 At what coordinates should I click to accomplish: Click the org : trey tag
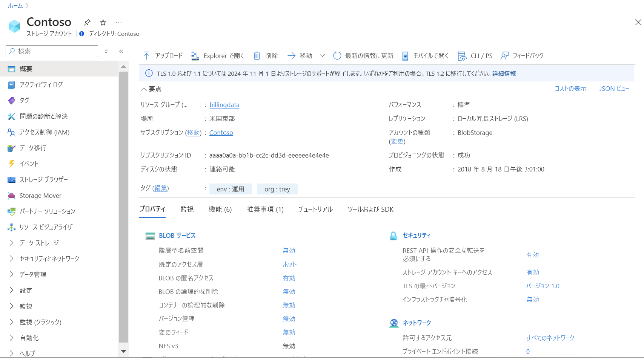(277, 189)
